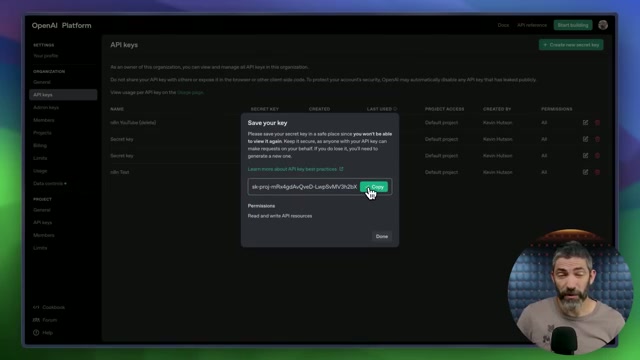The height and width of the screenshot is (360, 640).
Task: Open Limits under Project
Action: [x=40, y=248]
